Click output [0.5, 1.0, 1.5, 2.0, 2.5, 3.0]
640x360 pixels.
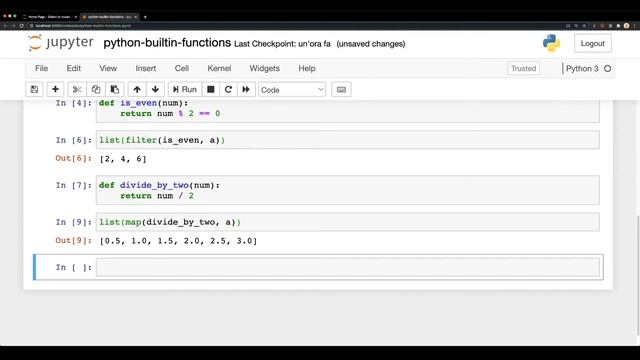coord(178,241)
